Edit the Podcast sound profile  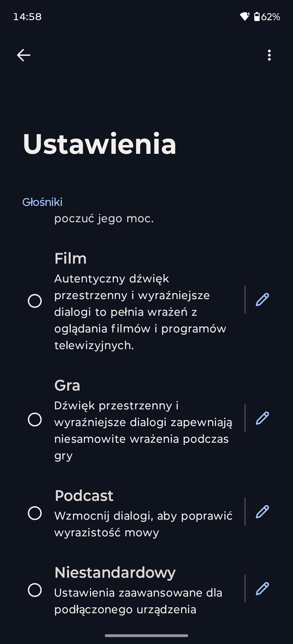pos(262,512)
